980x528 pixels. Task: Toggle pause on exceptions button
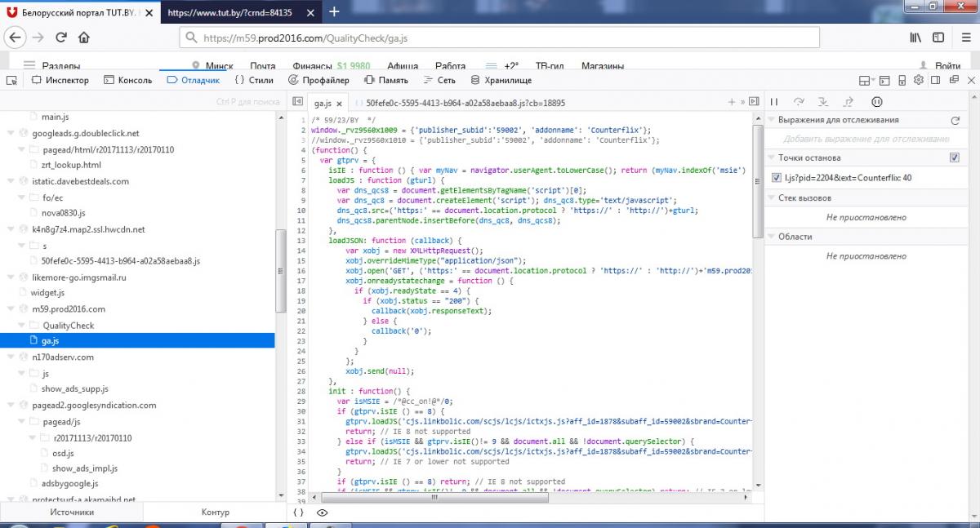coord(876,102)
